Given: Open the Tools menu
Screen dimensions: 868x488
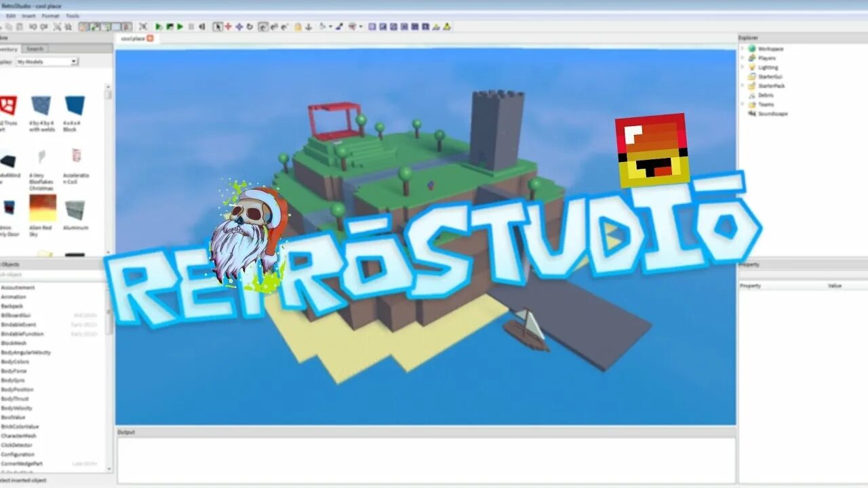Looking at the screenshot, I should point(72,16).
